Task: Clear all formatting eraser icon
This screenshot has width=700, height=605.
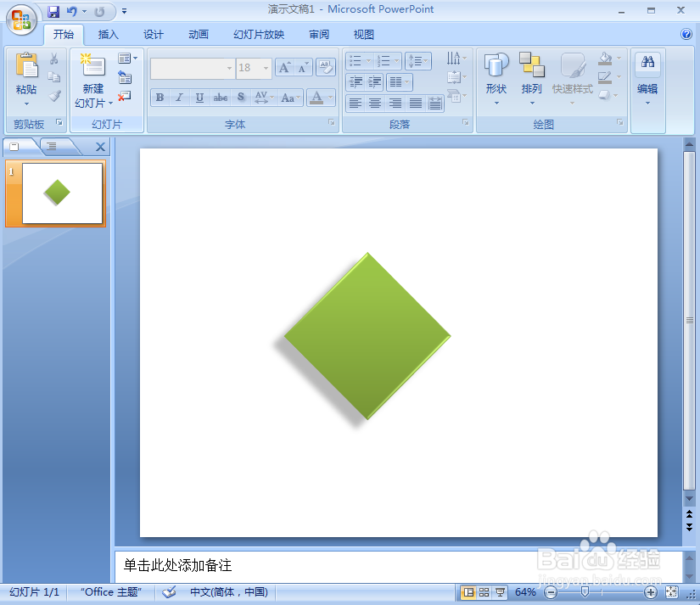Action: pyautogui.click(x=326, y=67)
